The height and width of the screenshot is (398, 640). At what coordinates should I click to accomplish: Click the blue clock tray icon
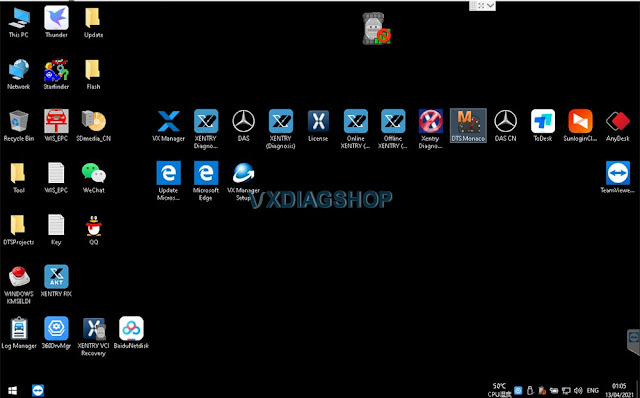coord(518,391)
